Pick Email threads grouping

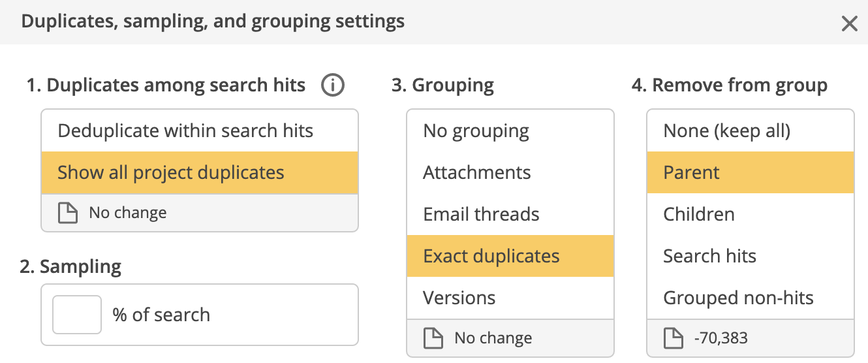coord(510,214)
